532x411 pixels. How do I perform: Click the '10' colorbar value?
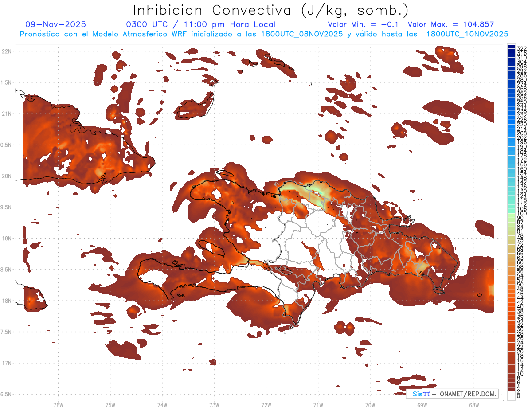[x=520, y=374]
